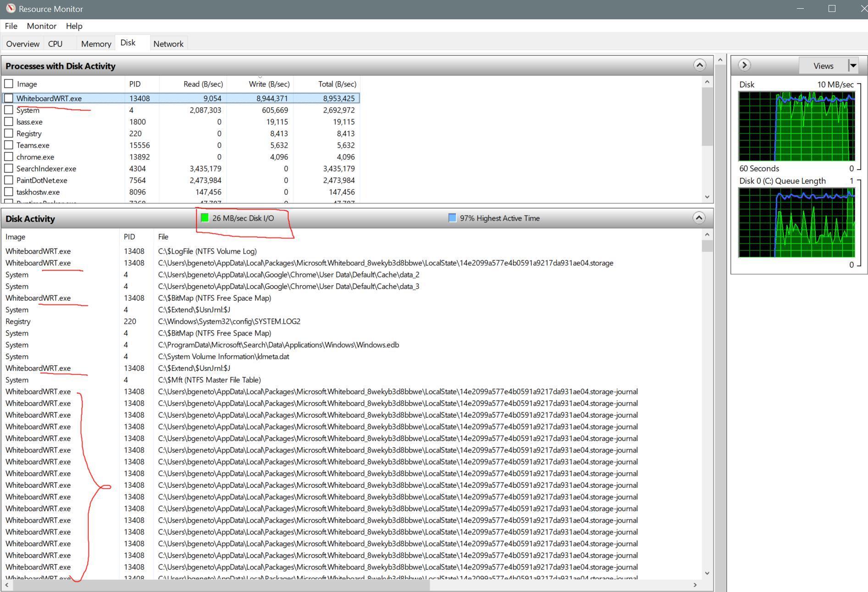
Task: Click System total value 2,692,972
Action: point(338,110)
